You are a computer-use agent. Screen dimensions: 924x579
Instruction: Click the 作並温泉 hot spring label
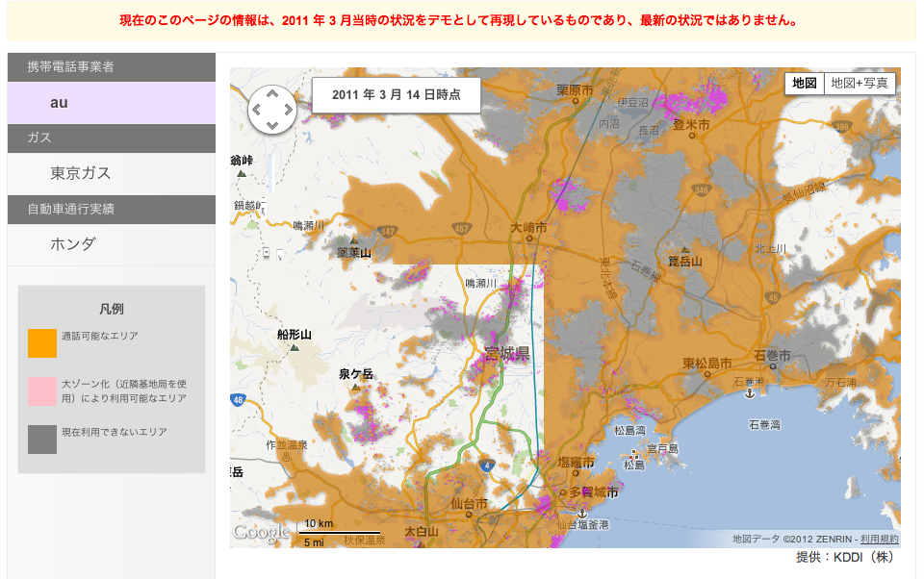(287, 445)
